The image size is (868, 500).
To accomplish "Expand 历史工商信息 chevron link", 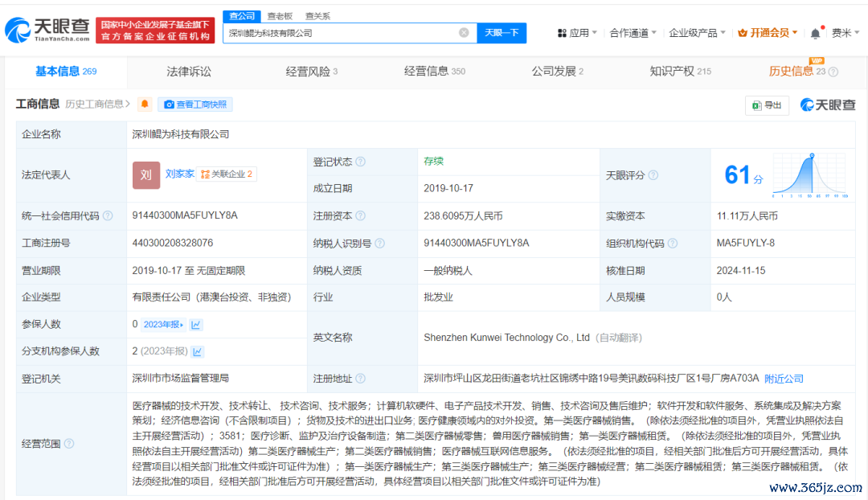I will [97, 104].
